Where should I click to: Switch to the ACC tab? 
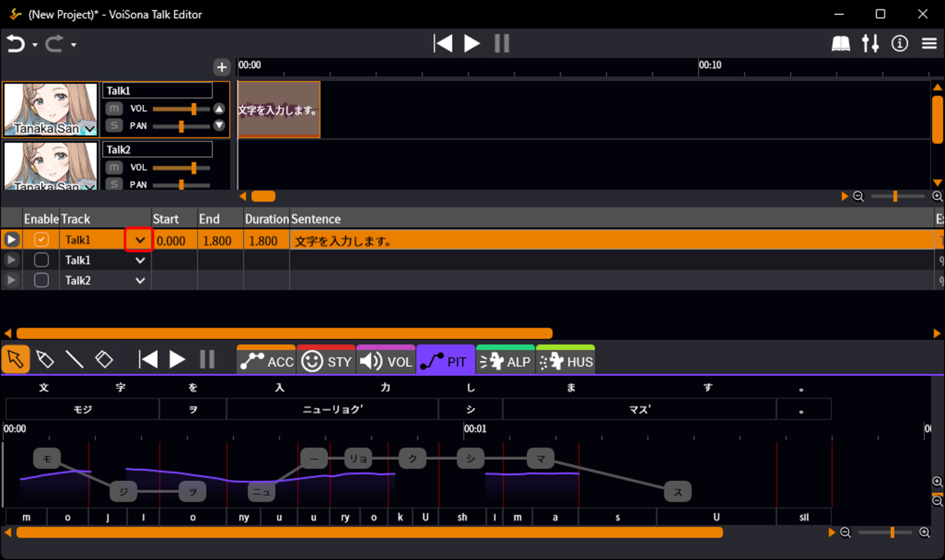[266, 361]
